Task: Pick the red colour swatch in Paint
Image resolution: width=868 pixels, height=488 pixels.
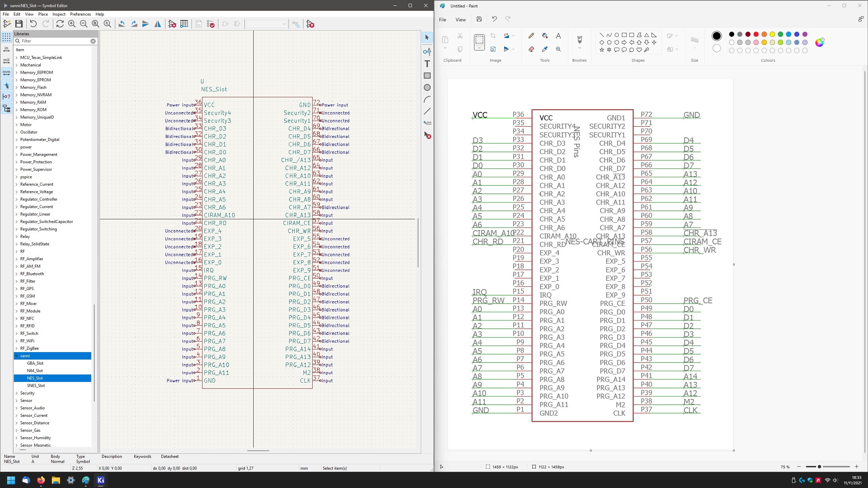Action: click(x=756, y=34)
